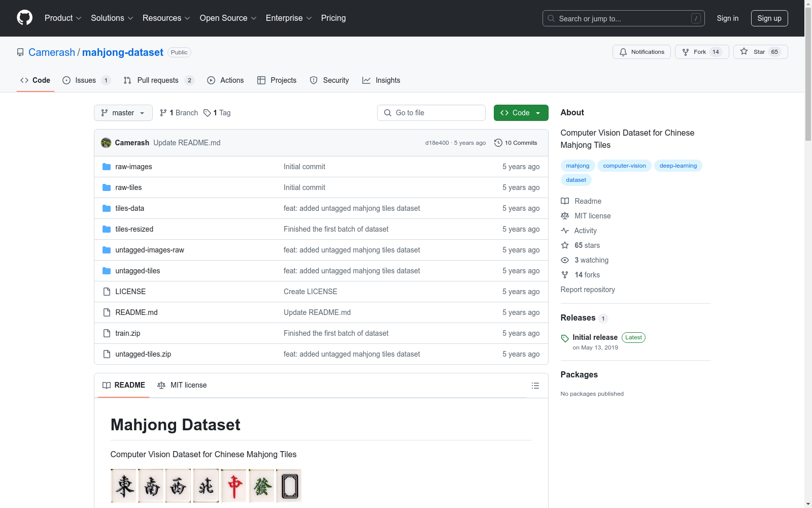812x508 pixels.
Task: Switch to the Projects tab
Action: [x=277, y=80]
